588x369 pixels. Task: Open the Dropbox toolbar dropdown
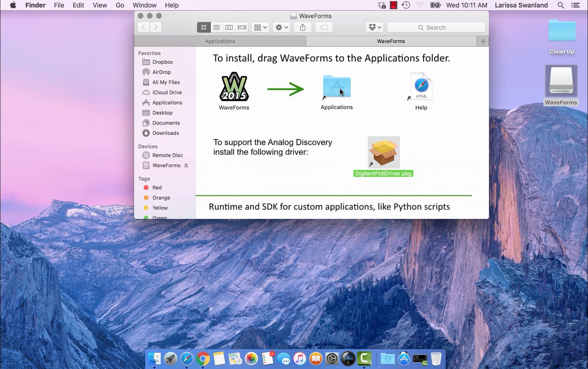(x=375, y=27)
